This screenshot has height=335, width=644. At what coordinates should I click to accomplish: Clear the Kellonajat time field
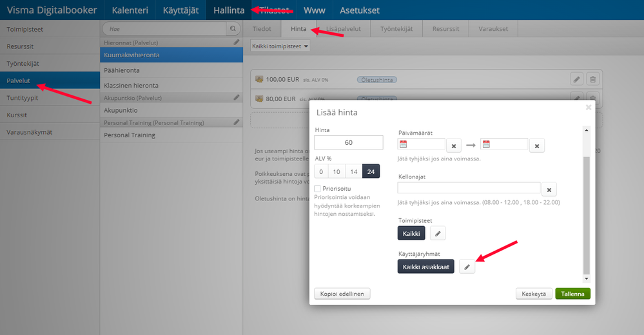click(549, 189)
